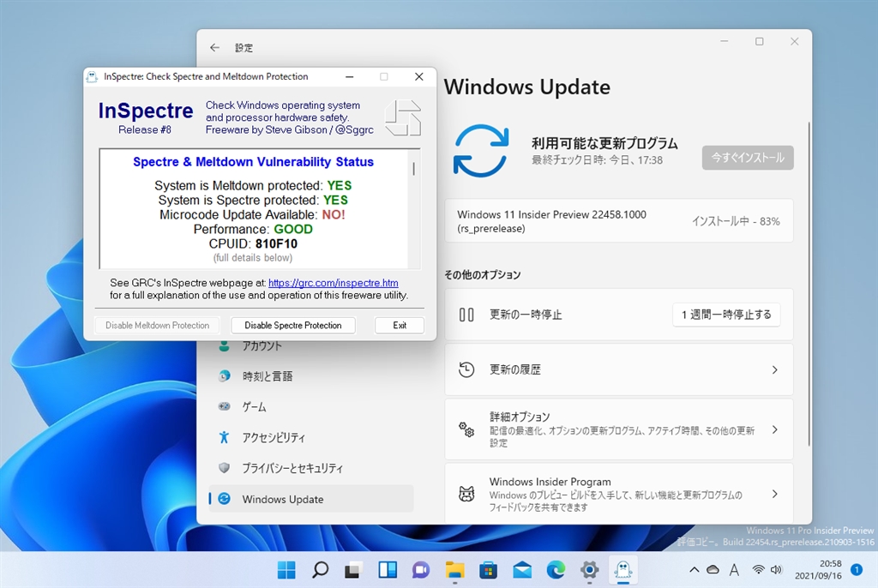Click pause icon beside 更新の一時停止
Screen dimensions: 878x588
click(466, 315)
